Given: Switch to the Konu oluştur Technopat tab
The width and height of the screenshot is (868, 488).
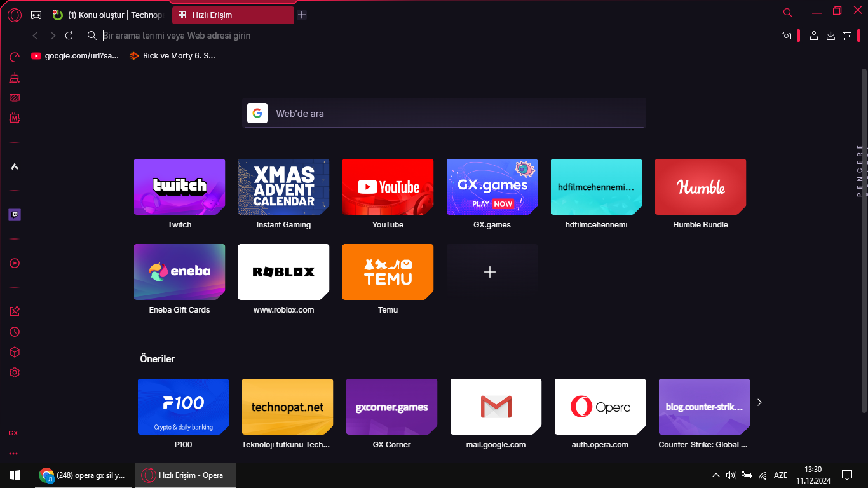Looking at the screenshot, I should pyautogui.click(x=108, y=15).
